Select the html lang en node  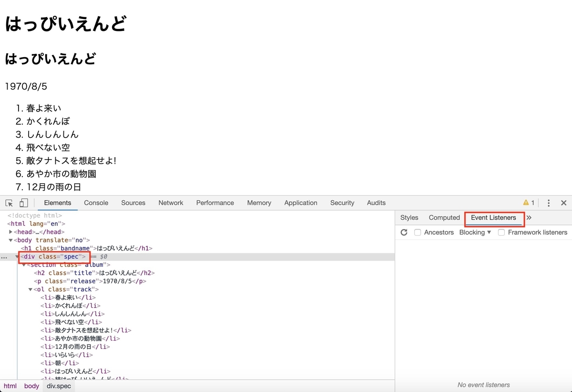click(36, 224)
